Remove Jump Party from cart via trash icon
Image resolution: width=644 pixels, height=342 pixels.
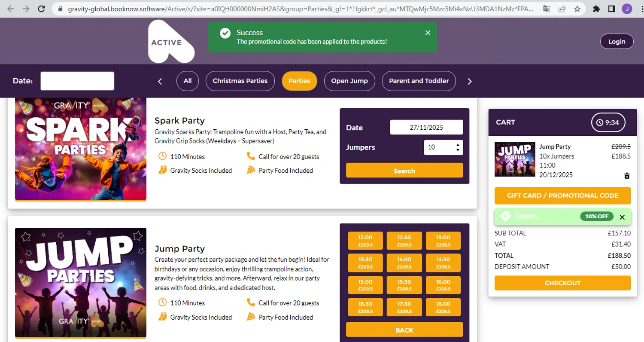pyautogui.click(x=627, y=176)
